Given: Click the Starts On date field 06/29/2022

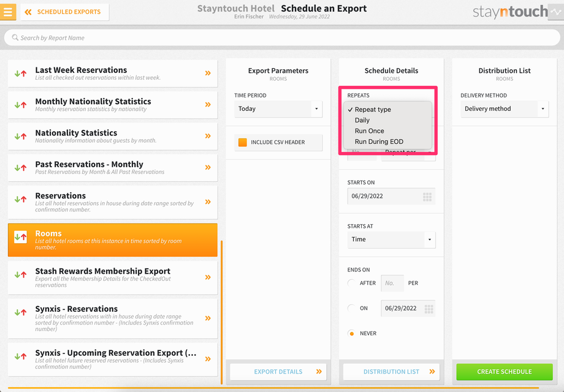Looking at the screenshot, I should [x=391, y=196].
